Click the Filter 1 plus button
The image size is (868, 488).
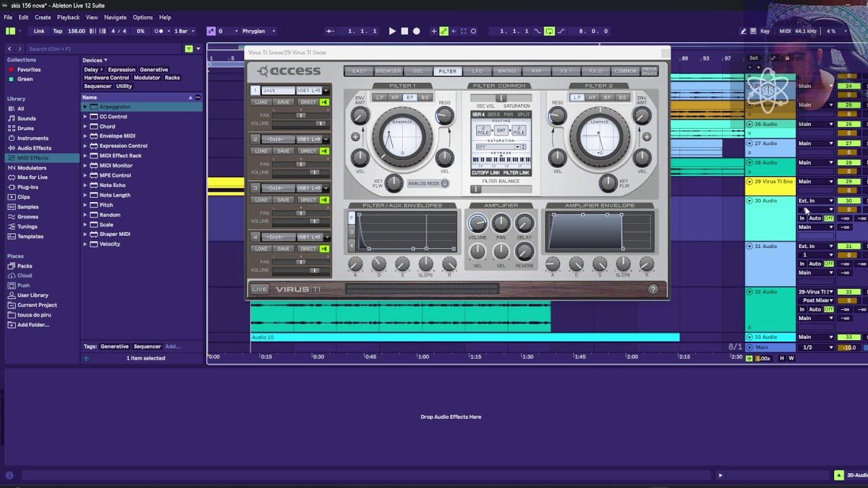tap(355, 137)
